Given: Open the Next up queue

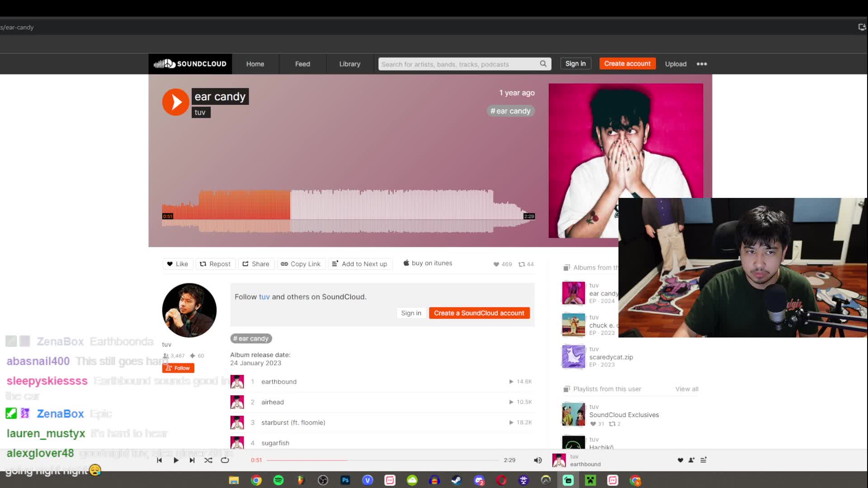Looking at the screenshot, I should (x=703, y=460).
